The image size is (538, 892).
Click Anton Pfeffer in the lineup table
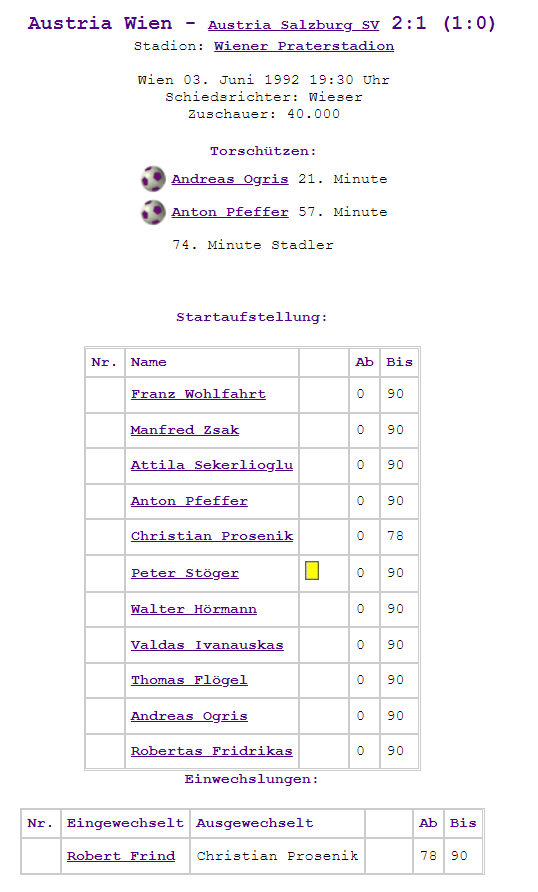coord(189,501)
